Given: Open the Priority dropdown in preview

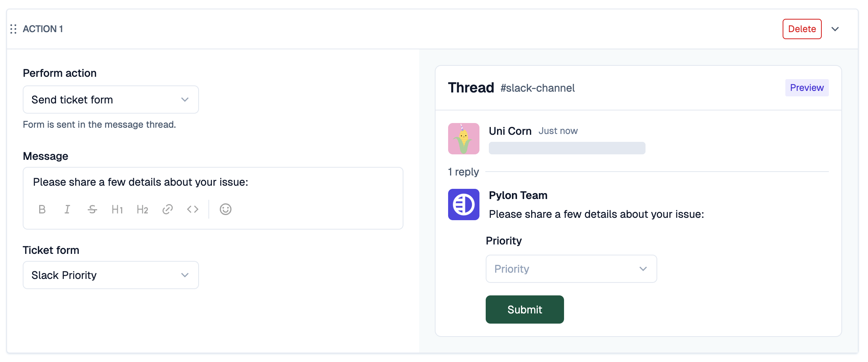Looking at the screenshot, I should tap(571, 269).
